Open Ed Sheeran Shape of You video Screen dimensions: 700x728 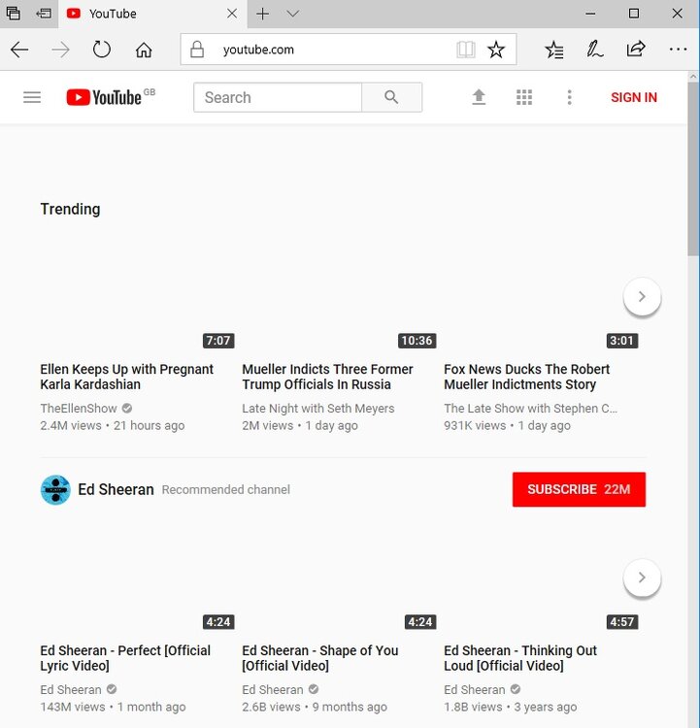[320, 658]
